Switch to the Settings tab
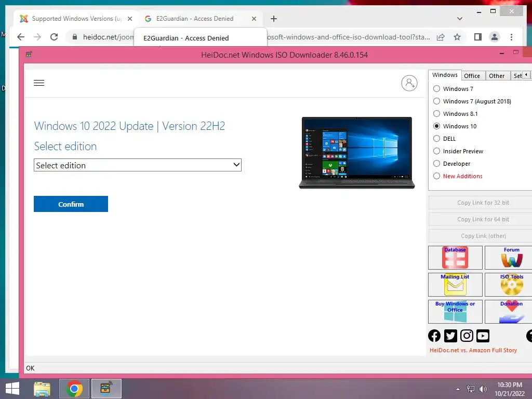The width and height of the screenshot is (532, 399). pos(517,76)
